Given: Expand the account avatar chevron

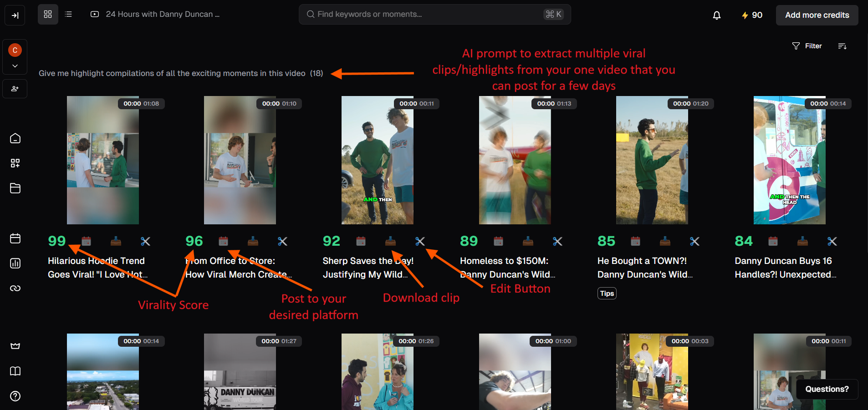Looking at the screenshot, I should pos(15,66).
